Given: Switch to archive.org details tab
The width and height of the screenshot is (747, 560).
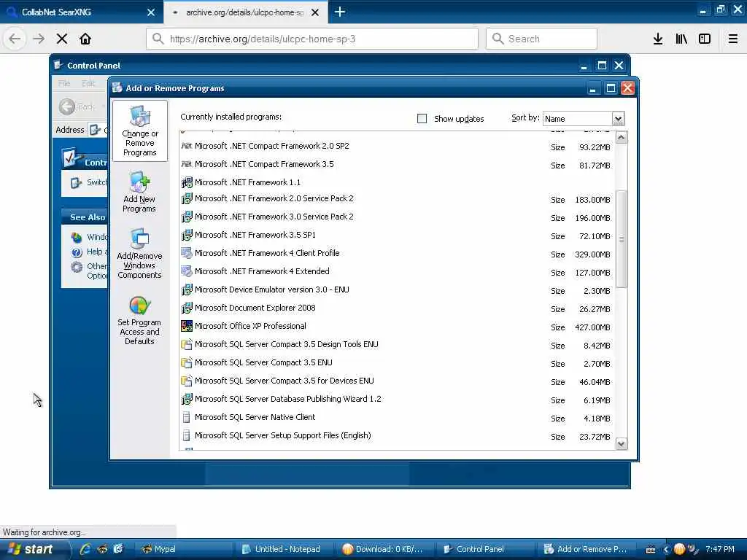Looking at the screenshot, I should 245,12.
